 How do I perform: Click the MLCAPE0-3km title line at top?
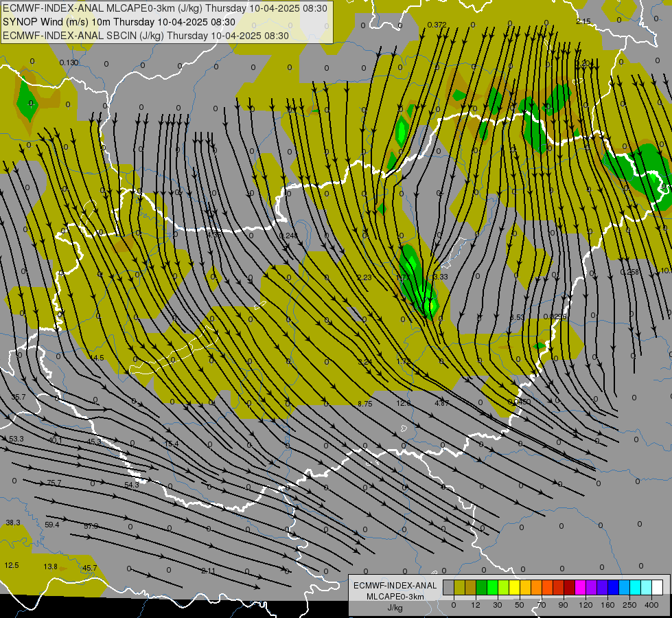coord(165,8)
